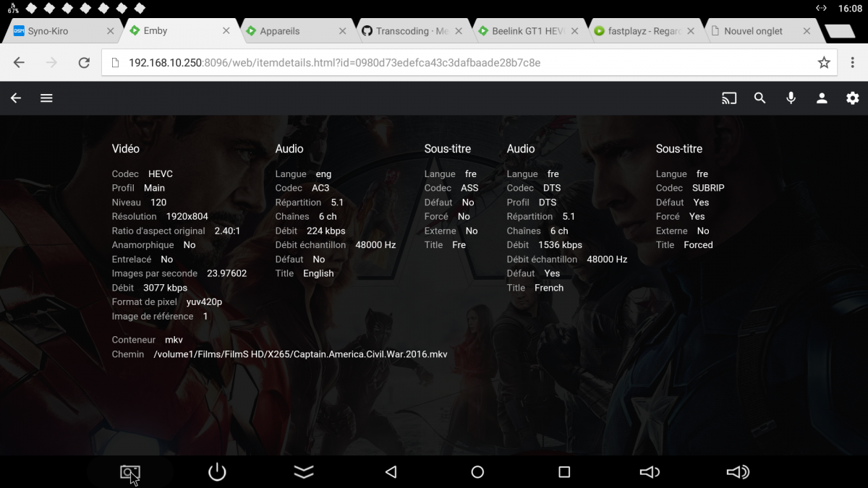Open a new tab with the new-tab button
Screen dimensions: 868x488
(x=840, y=31)
